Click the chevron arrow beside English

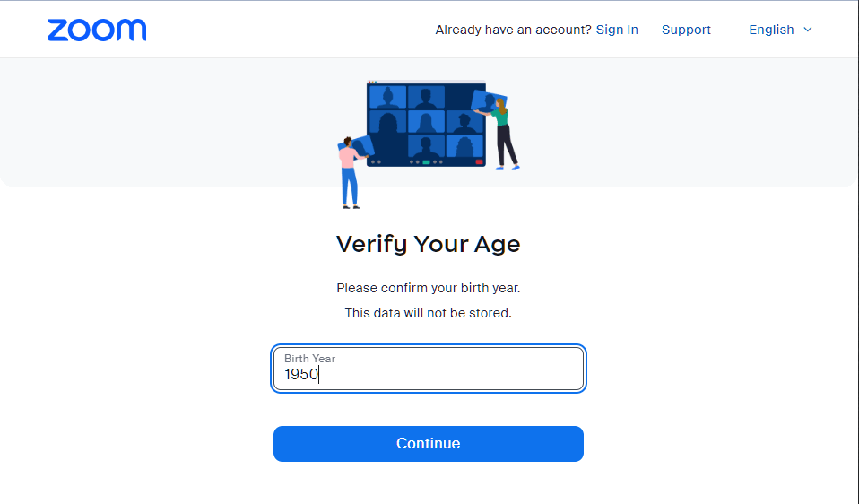[808, 30]
